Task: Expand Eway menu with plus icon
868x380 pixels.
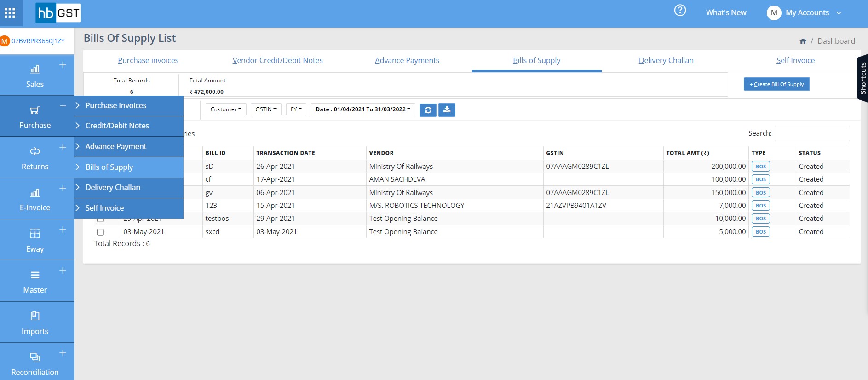Action: coord(63,230)
